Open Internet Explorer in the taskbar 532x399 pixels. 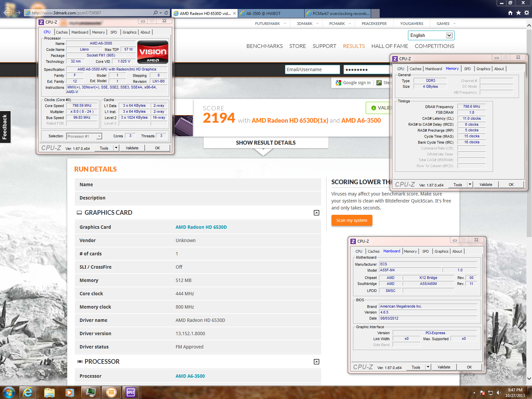pyautogui.click(x=28, y=393)
